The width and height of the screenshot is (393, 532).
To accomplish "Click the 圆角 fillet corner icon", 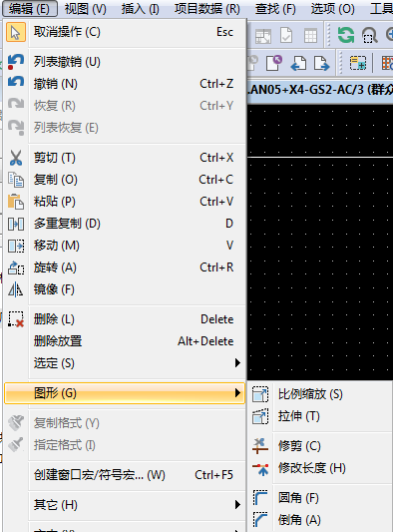I will click(260, 498).
